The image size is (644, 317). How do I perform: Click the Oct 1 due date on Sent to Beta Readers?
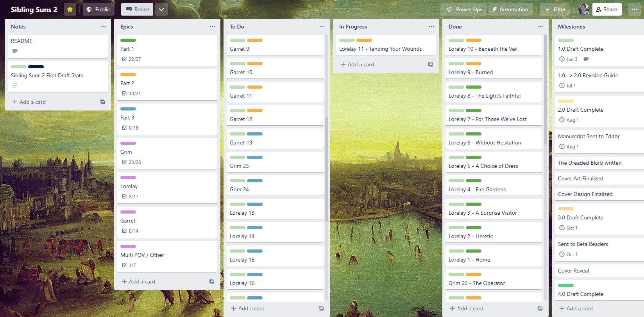[569, 255]
